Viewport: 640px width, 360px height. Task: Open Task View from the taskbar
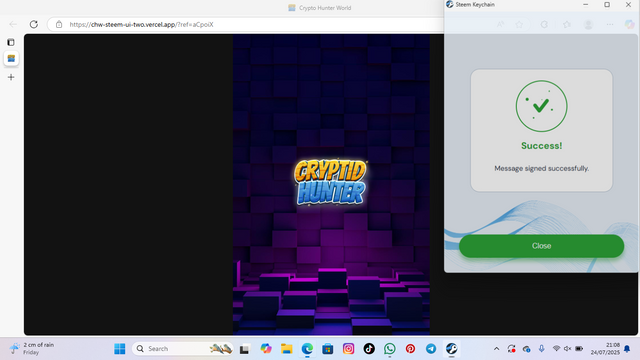click(244, 349)
